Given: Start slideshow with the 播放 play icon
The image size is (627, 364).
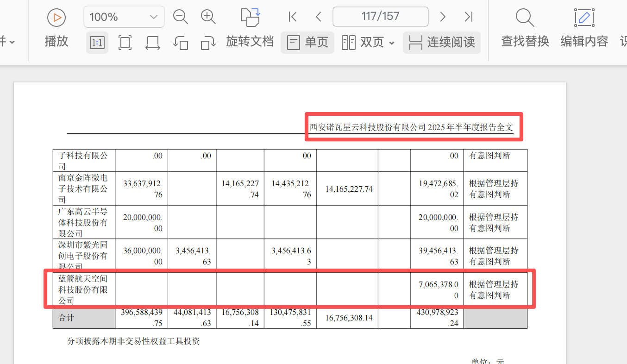Looking at the screenshot, I should pyautogui.click(x=56, y=18).
